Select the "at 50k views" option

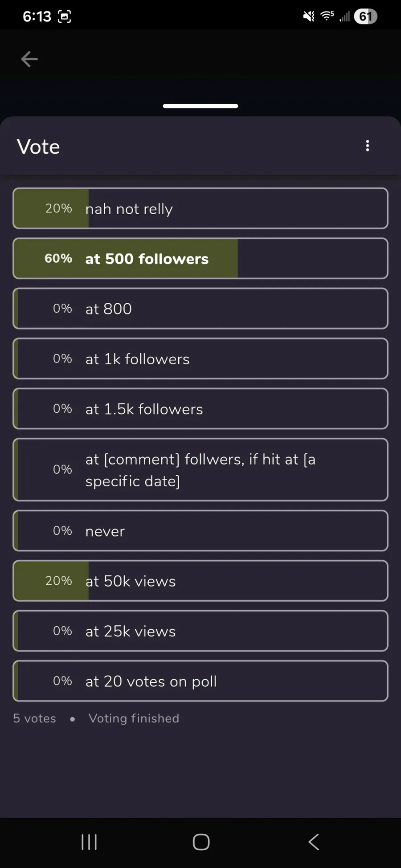[200, 581]
